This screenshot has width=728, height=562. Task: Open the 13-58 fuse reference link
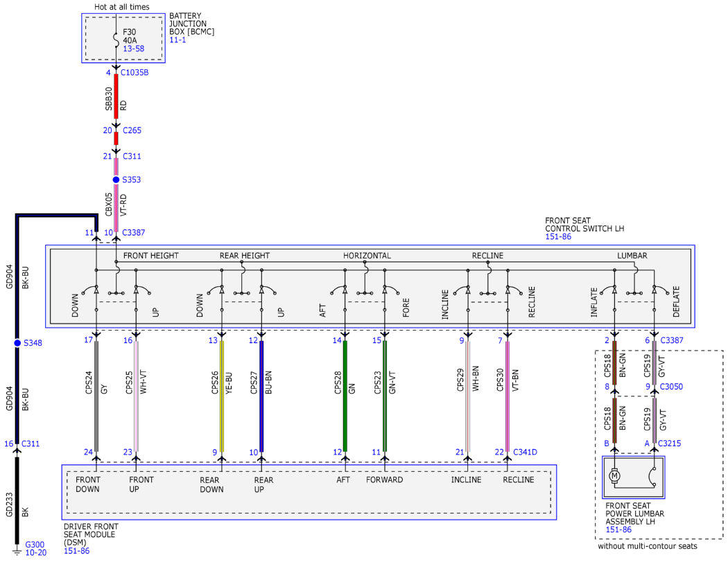point(133,49)
